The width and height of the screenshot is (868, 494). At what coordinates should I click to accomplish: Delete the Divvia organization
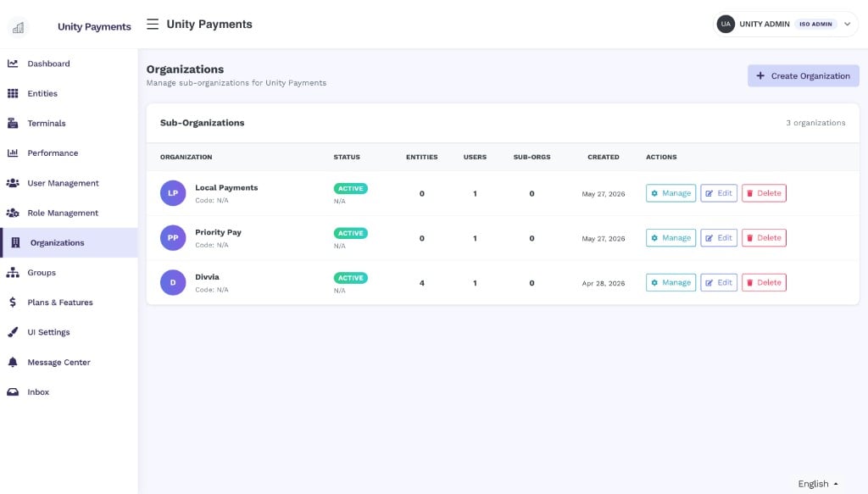[x=764, y=283]
